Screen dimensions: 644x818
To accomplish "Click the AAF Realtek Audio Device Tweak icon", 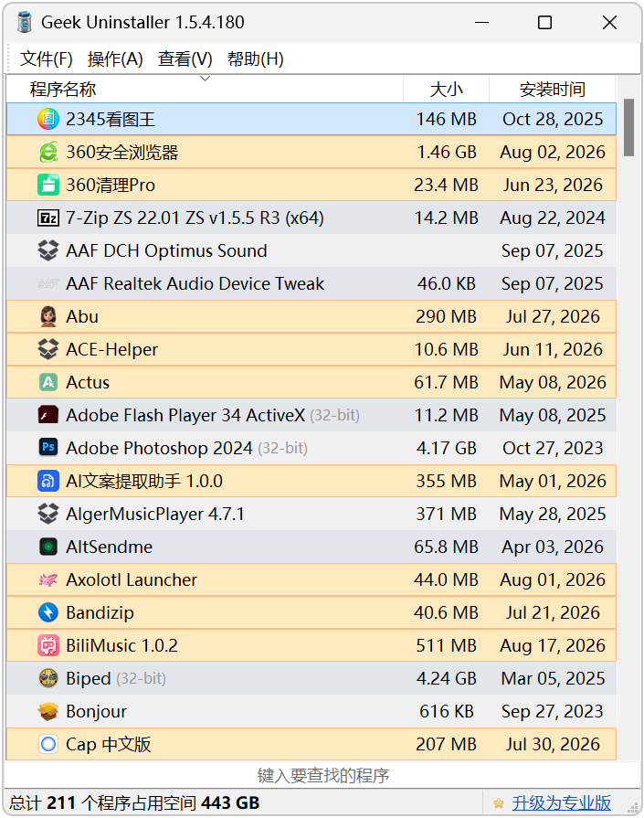I will click(48, 283).
